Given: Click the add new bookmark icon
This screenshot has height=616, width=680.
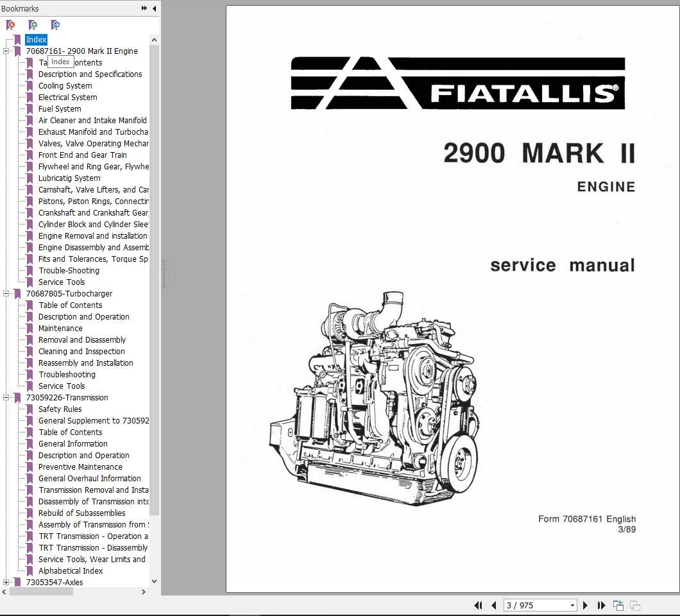Looking at the screenshot, I should (x=33, y=25).
